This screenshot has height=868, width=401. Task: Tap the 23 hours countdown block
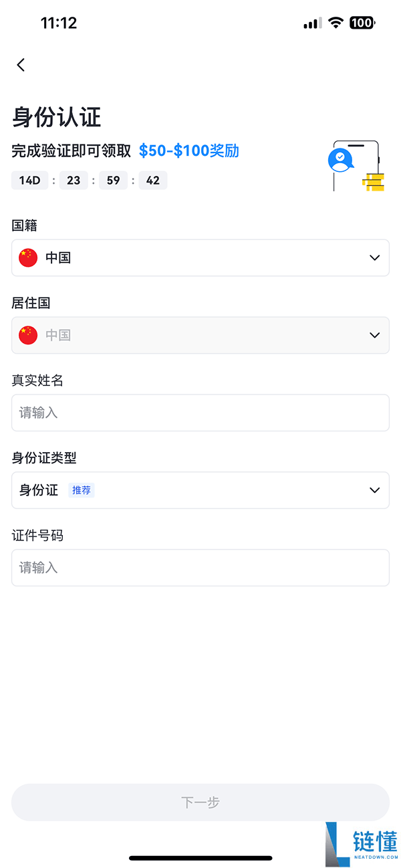pos(73,180)
